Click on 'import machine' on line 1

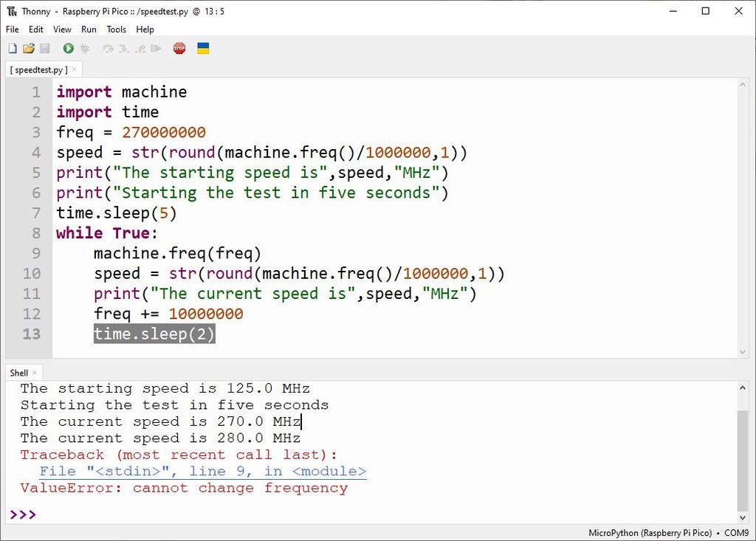click(x=122, y=92)
